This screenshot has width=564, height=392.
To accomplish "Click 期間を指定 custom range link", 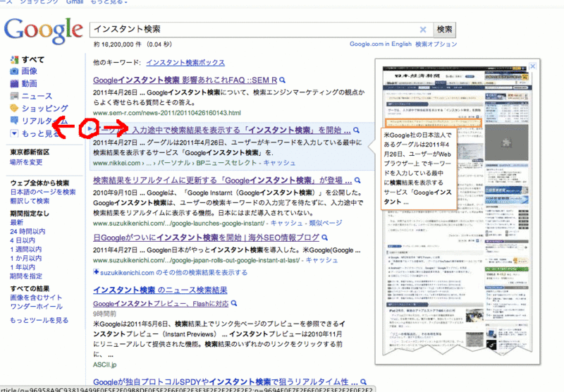I will pos(26,276).
